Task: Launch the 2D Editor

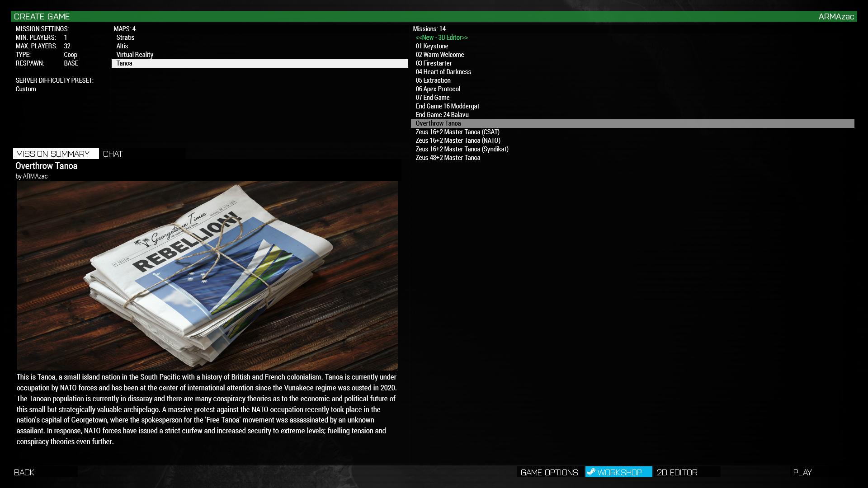Action: 677,472
